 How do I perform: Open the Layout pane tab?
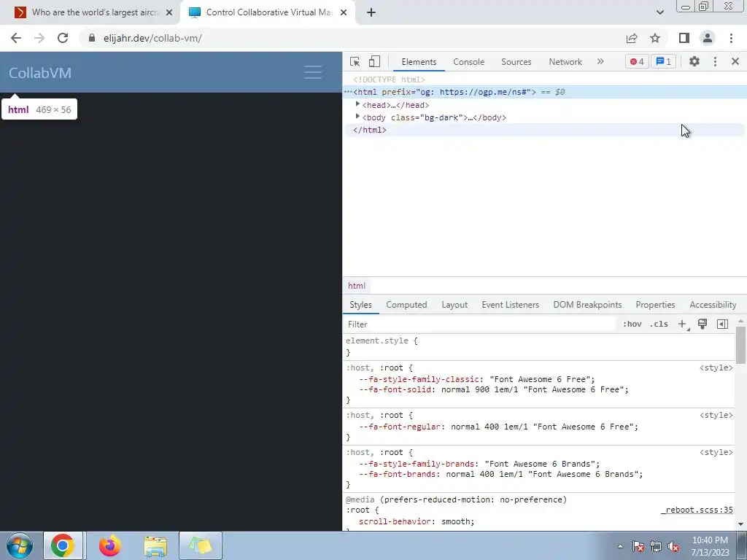(x=454, y=305)
